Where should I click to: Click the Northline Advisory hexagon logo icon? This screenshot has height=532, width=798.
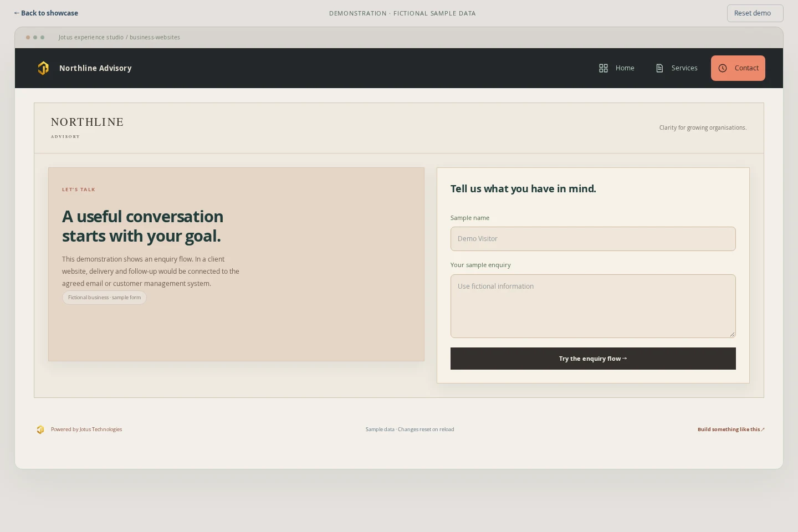coord(43,68)
